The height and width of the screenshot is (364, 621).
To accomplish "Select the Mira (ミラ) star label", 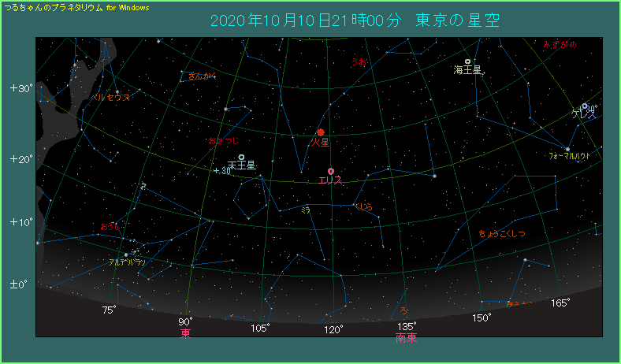I will [306, 210].
